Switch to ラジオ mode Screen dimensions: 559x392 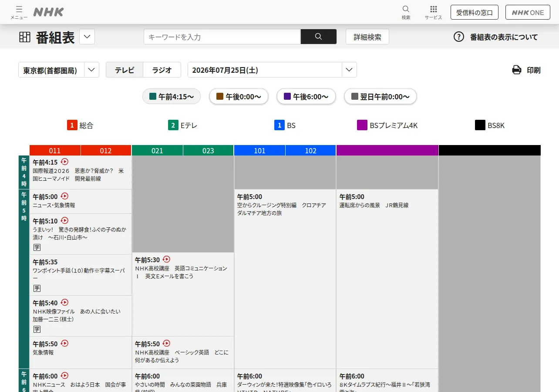[x=162, y=70]
